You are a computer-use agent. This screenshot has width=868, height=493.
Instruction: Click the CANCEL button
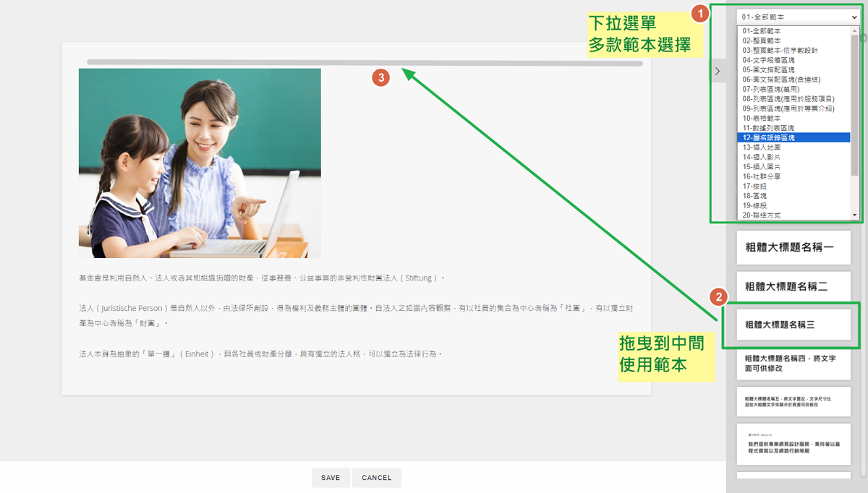(x=377, y=478)
